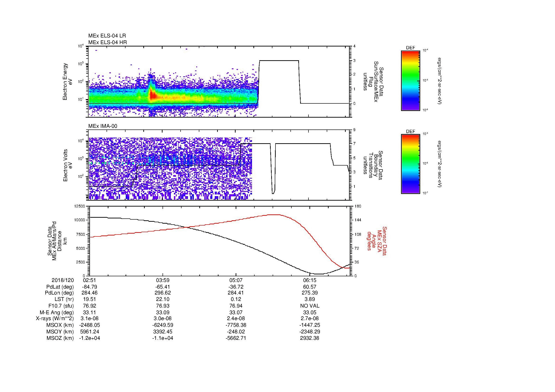This screenshot has width=555, height=392.
Task: Click the 'Electron Energy eV' axis label
Action: [67, 82]
